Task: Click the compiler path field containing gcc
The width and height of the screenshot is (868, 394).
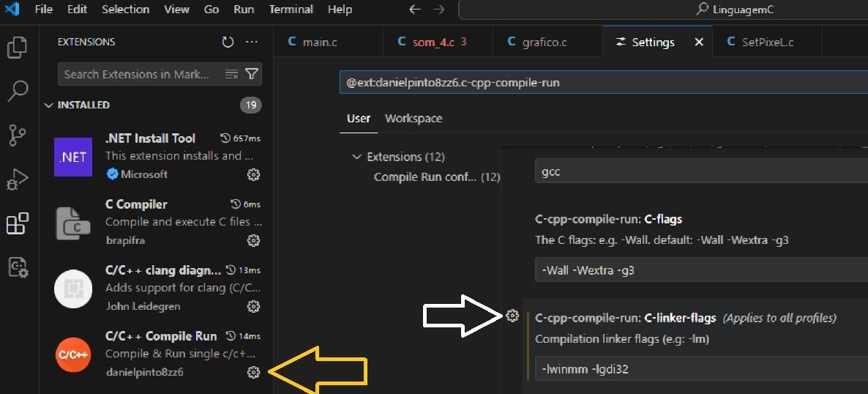Action: coord(701,171)
